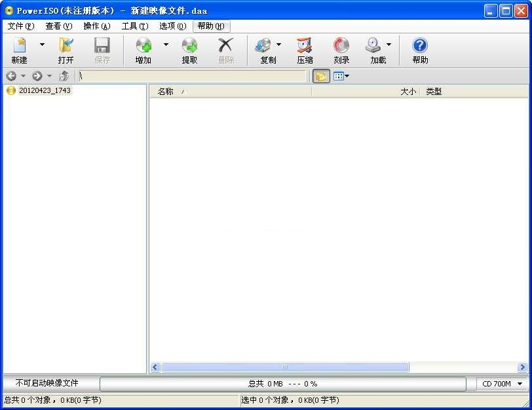
Task: Extract files with the 提取 icon
Action: (x=189, y=45)
